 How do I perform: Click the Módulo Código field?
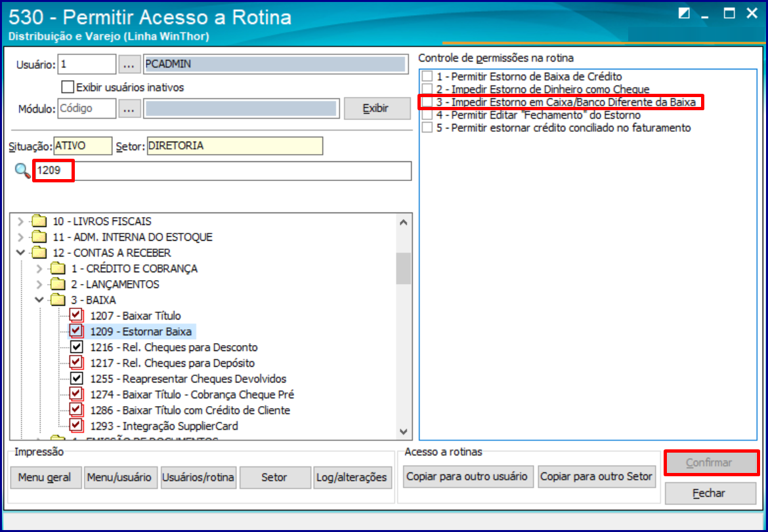(87, 109)
